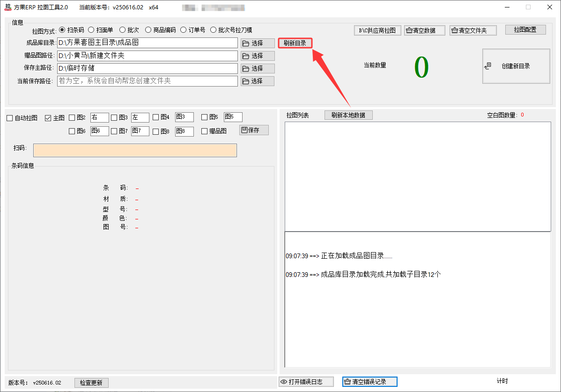This screenshot has width=561, height=392.
Task: Maximize the 方果ERP window
Action: point(528,7)
